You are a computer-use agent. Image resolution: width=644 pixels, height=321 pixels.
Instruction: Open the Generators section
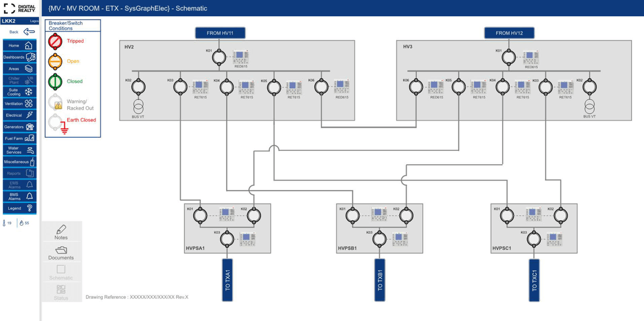(x=20, y=127)
